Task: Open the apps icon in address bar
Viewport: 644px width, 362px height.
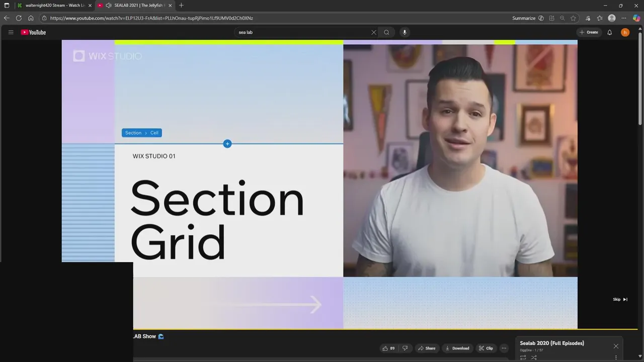Action: (551, 18)
